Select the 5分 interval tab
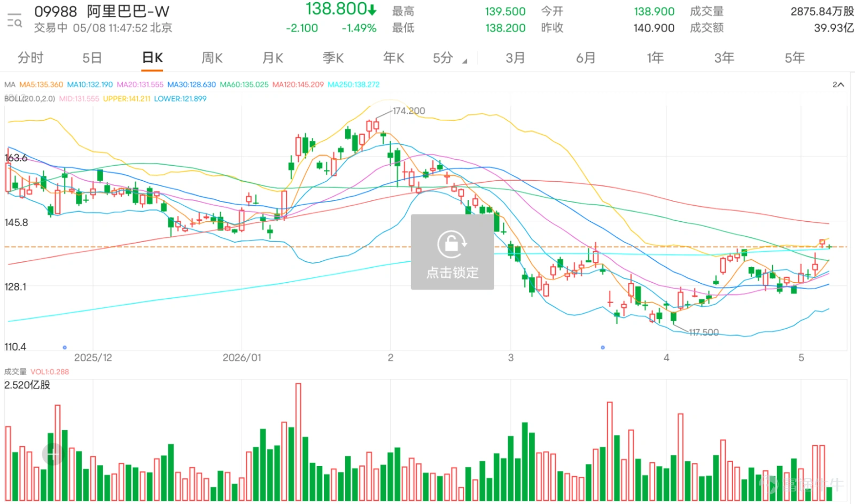 coord(443,58)
